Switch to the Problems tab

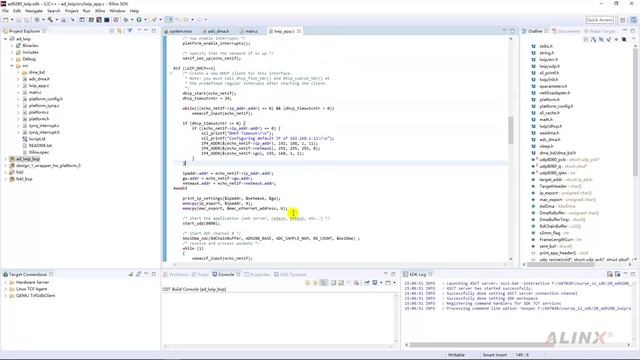[178, 274]
